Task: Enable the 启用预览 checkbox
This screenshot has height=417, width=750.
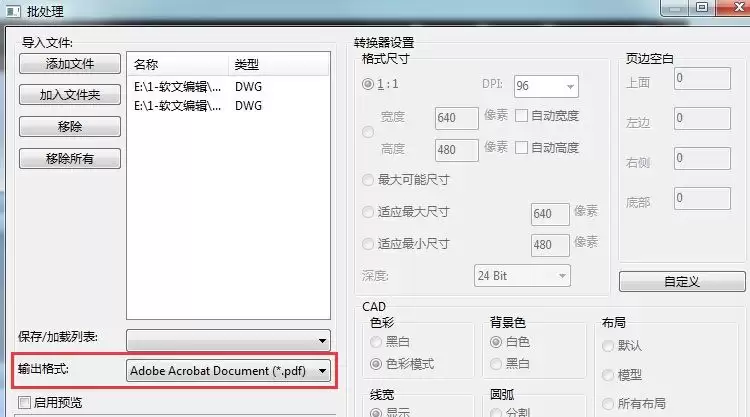Action: 24,403
